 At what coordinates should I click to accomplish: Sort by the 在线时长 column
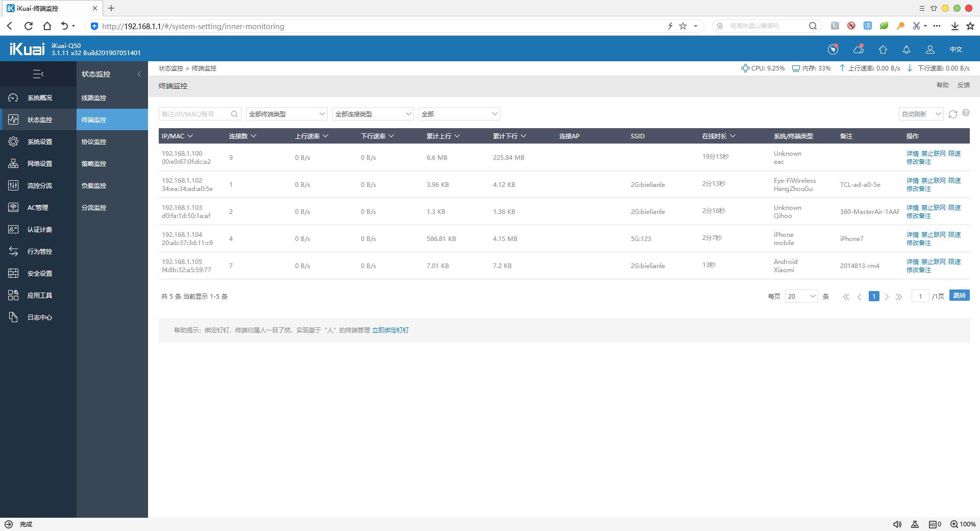point(719,136)
